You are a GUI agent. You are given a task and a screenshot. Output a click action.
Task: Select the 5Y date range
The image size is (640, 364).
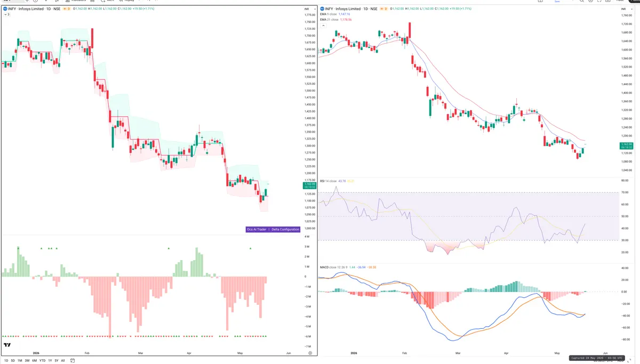coord(57,361)
